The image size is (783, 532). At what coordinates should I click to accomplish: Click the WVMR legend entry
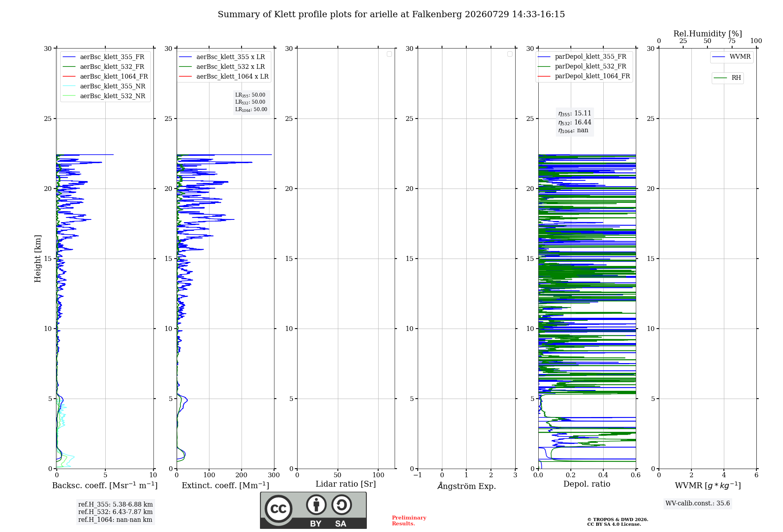pos(732,57)
